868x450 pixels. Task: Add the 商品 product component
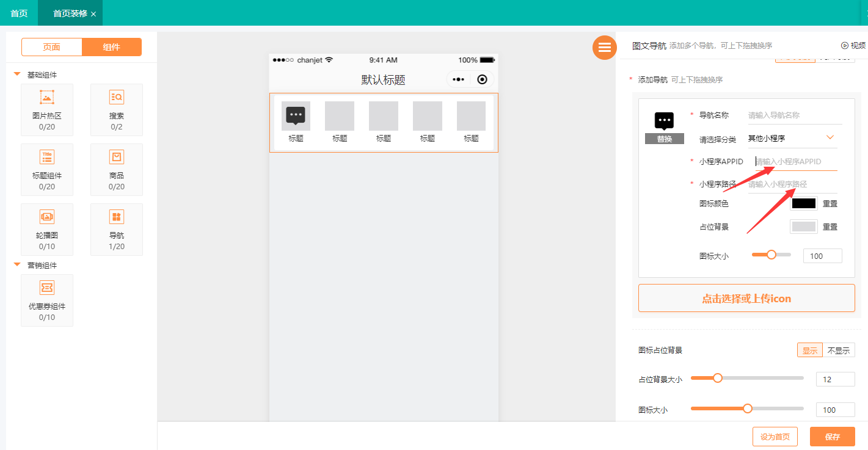pos(116,169)
